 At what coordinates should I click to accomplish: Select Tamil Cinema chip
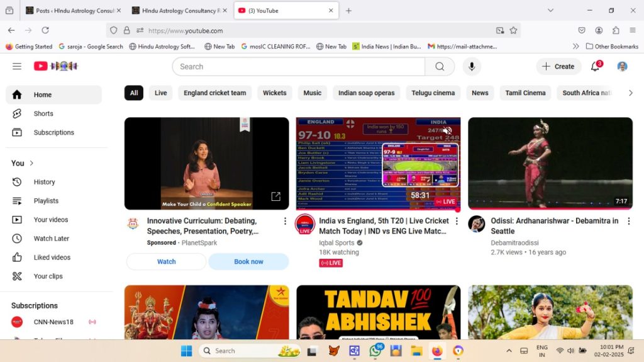(525, 93)
